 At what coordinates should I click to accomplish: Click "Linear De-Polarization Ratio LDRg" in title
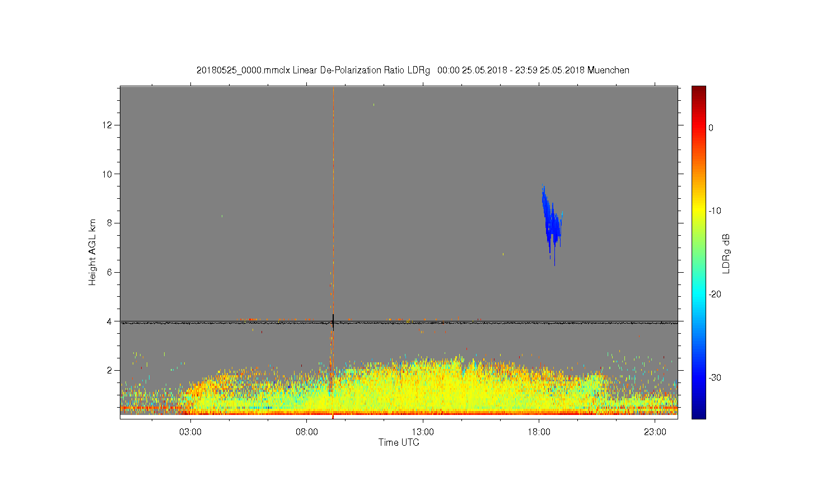[361, 71]
